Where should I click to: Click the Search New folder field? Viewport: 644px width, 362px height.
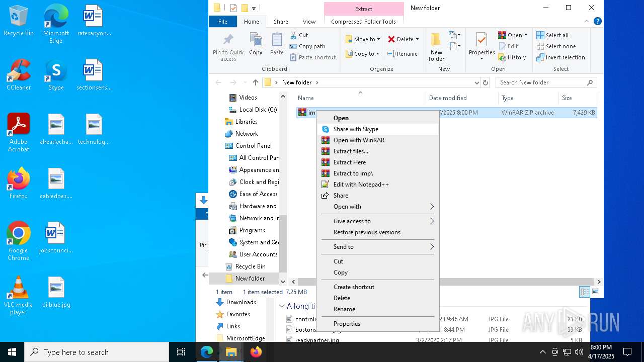coord(546,82)
